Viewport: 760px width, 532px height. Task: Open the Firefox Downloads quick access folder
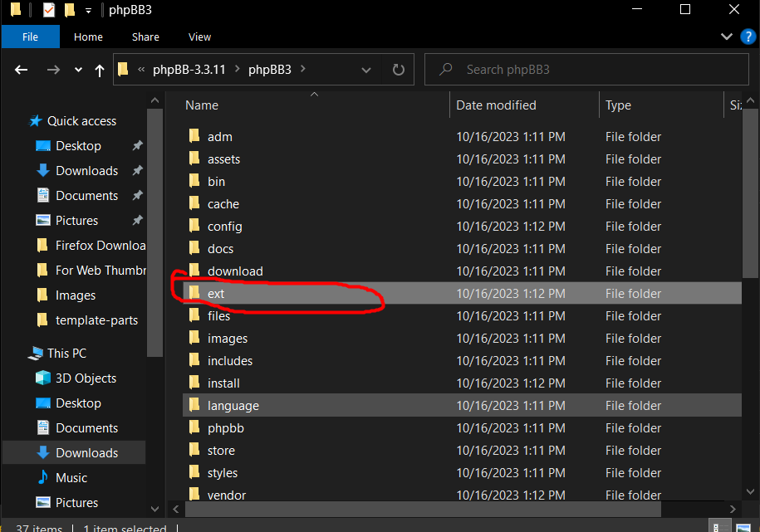click(x=101, y=246)
